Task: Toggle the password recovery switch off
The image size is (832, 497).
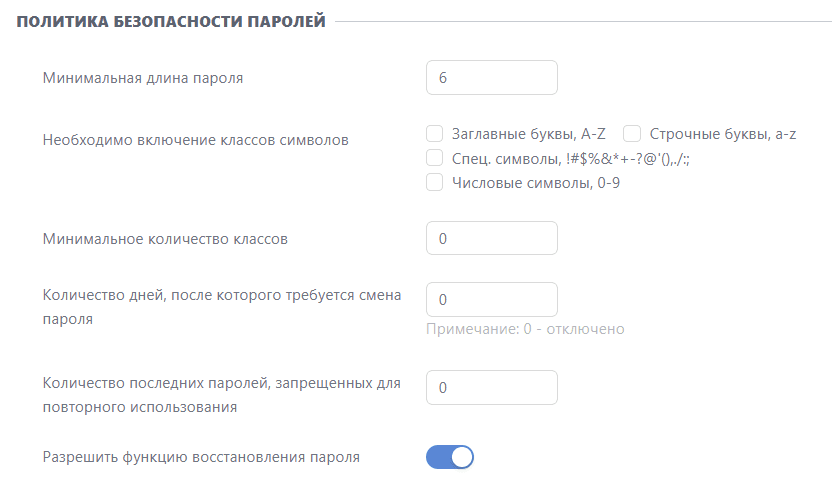Action: [449, 457]
